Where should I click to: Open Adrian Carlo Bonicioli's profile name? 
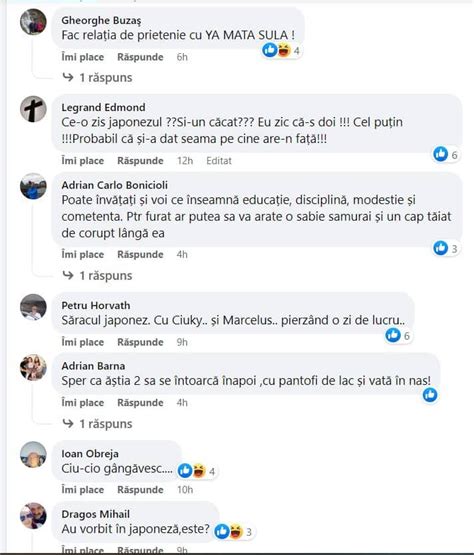coord(115,185)
